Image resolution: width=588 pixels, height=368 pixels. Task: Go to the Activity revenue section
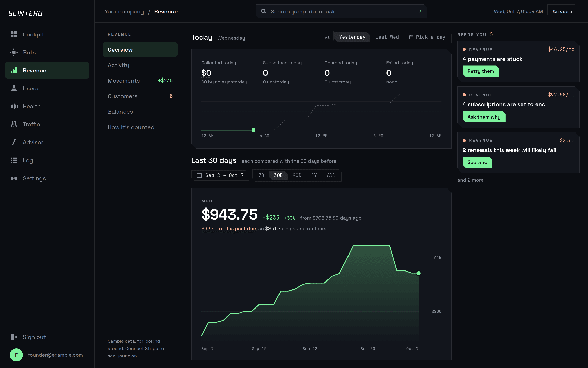tap(140, 65)
